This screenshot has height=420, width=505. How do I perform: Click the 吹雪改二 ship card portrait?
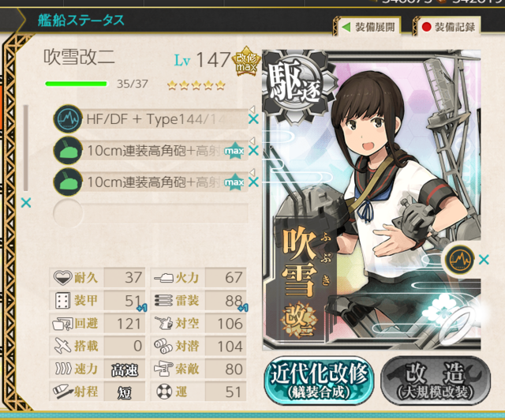click(372, 200)
